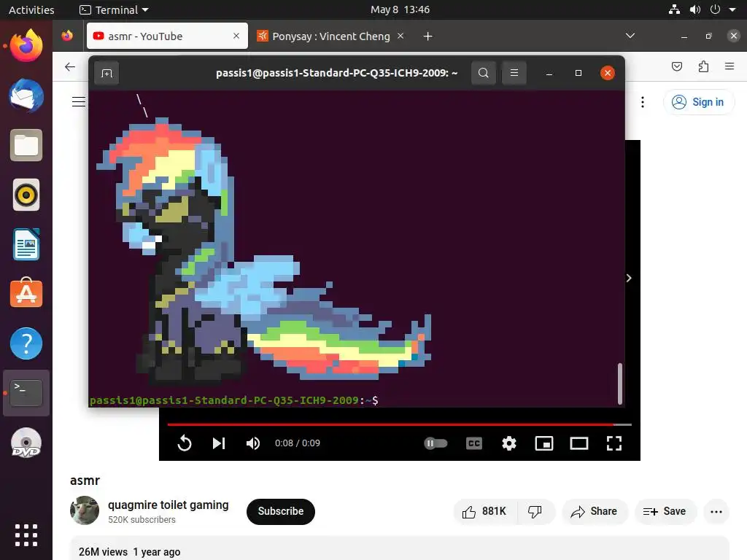The width and height of the screenshot is (747, 560).
Task: Open the Terminal hamburger menu
Action: [514, 73]
